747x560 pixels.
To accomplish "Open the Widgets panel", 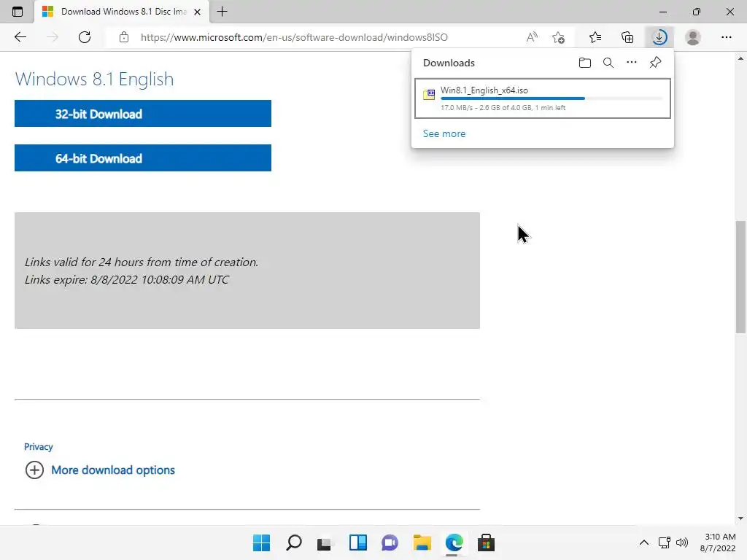I will 357,542.
